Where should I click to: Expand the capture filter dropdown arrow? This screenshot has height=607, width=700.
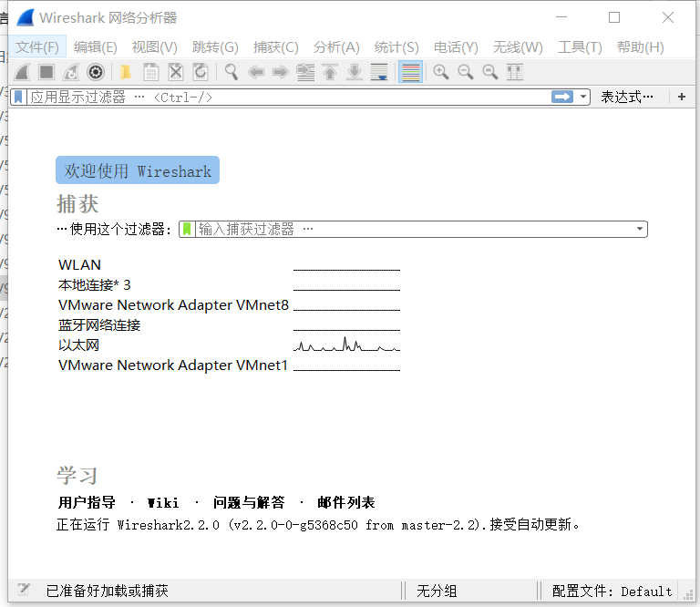(x=640, y=229)
